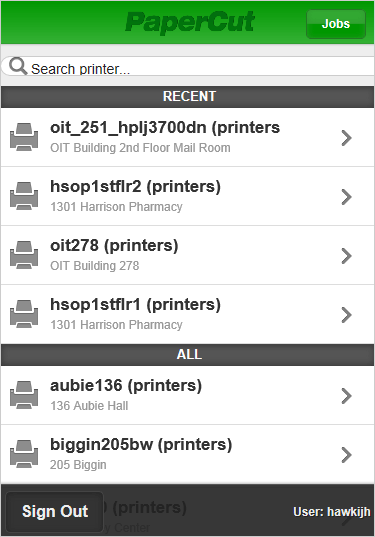Open the Jobs view

point(336,24)
